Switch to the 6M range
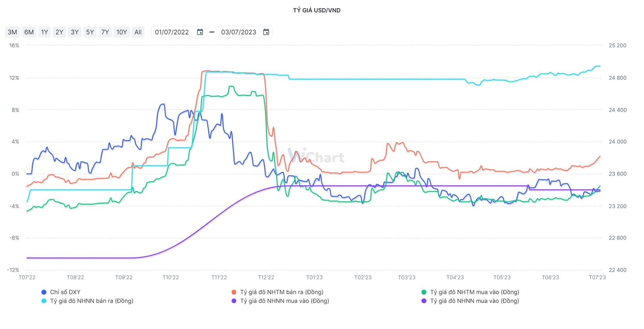The height and width of the screenshot is (329, 644). point(29,32)
